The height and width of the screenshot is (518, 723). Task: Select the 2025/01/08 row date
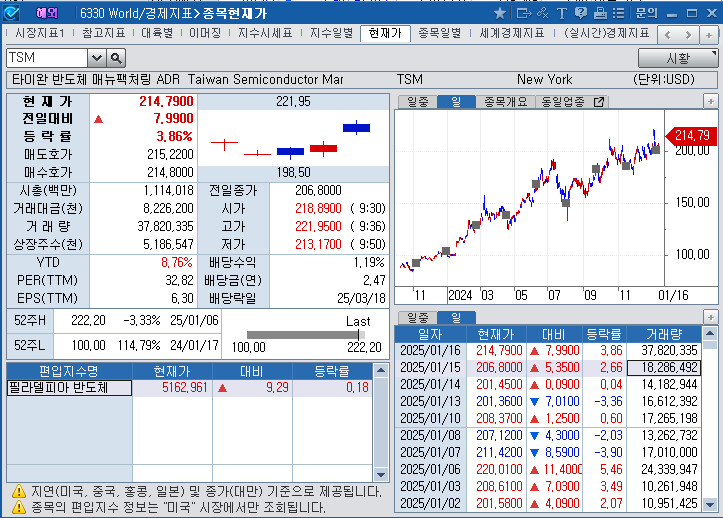click(x=430, y=435)
